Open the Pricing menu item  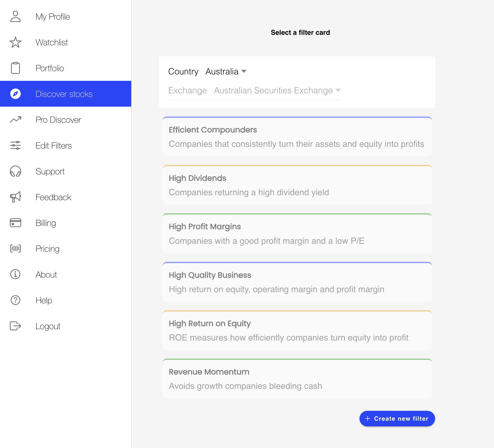pyautogui.click(x=47, y=249)
